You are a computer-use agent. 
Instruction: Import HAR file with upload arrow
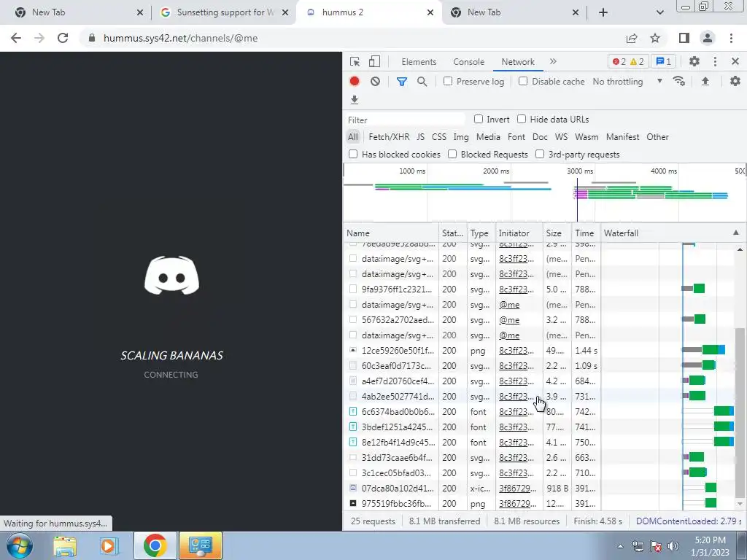click(x=705, y=82)
